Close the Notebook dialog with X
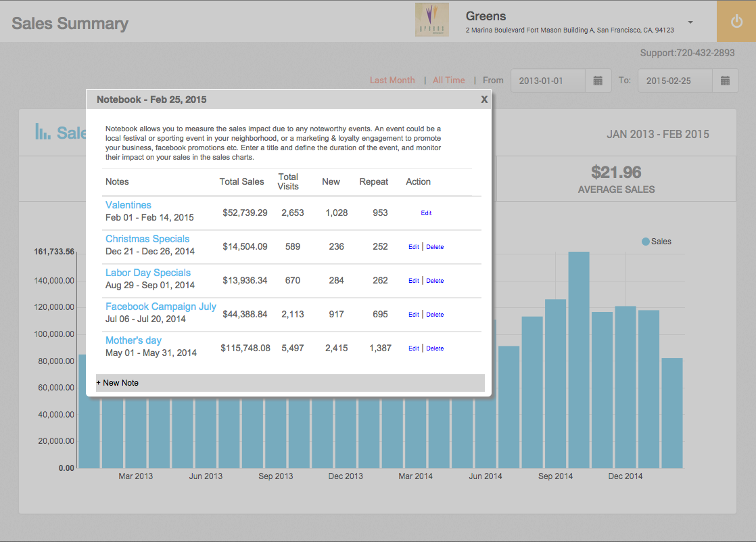This screenshot has height=542, width=756. (484, 99)
